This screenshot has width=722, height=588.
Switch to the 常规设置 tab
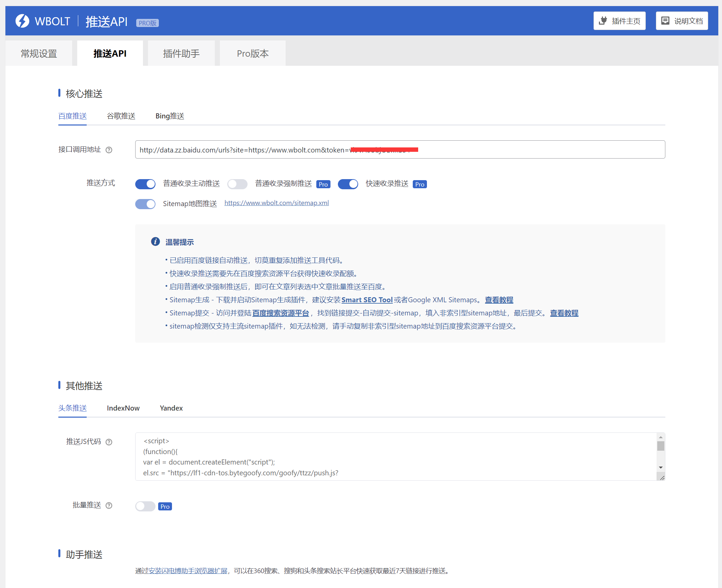point(39,54)
